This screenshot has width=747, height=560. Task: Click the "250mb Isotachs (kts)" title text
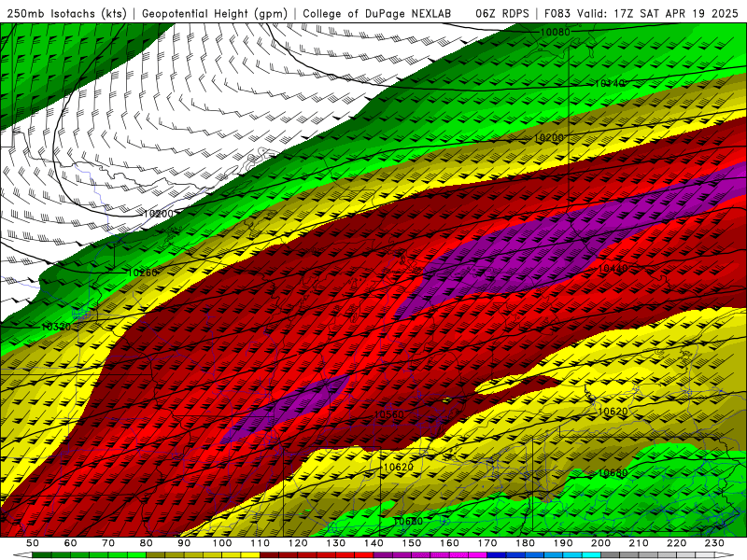66,14
